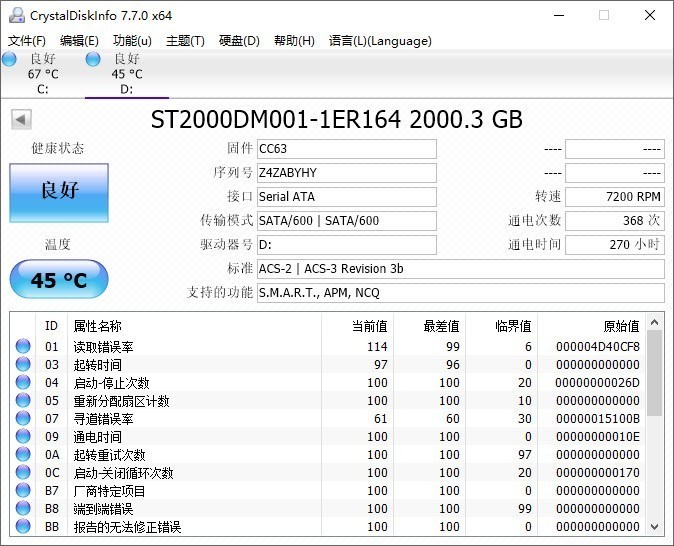Viewport: 674px width, 546px height.
Task: Select the 端到端错误 attribute name
Action: pyautogui.click(x=103, y=509)
